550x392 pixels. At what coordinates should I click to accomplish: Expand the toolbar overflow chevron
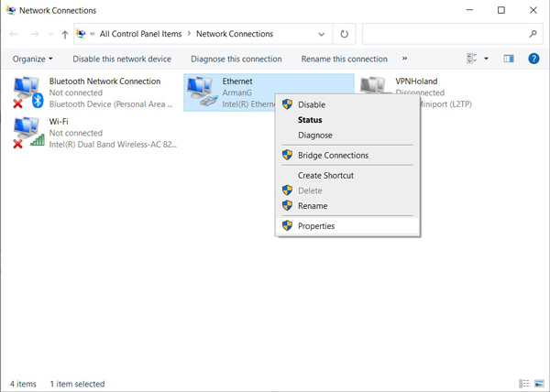[x=405, y=59]
